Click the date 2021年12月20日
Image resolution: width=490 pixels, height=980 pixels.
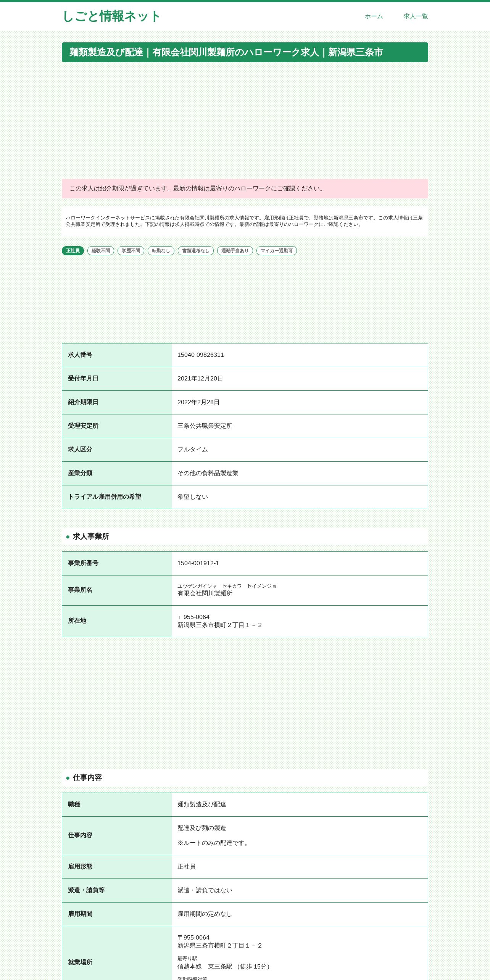(x=200, y=379)
